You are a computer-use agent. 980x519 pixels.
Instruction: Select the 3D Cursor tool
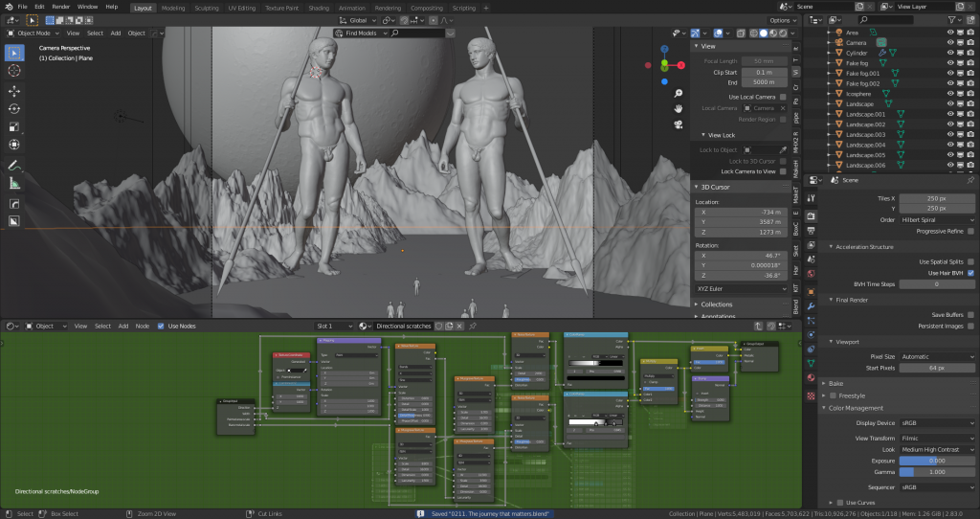point(13,71)
